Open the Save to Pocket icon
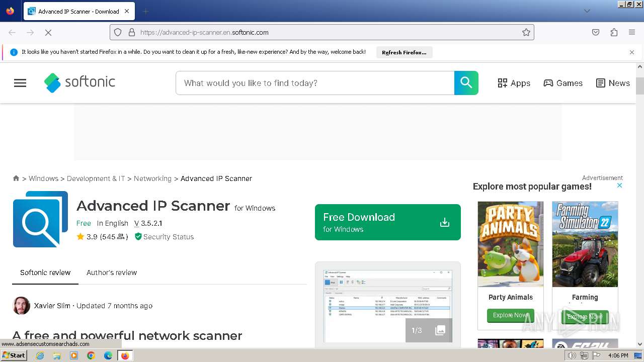The width and height of the screenshot is (644, 362). point(596,32)
